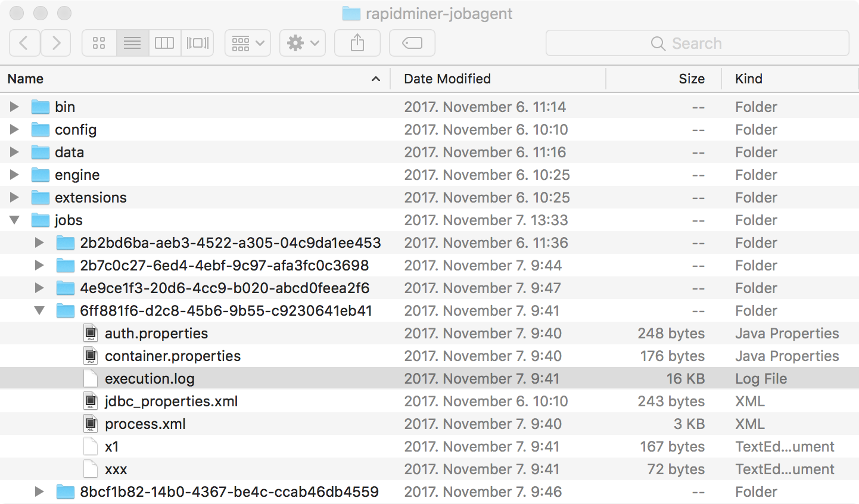Select the execution.log file
This screenshot has height=504, width=859.
point(149,378)
